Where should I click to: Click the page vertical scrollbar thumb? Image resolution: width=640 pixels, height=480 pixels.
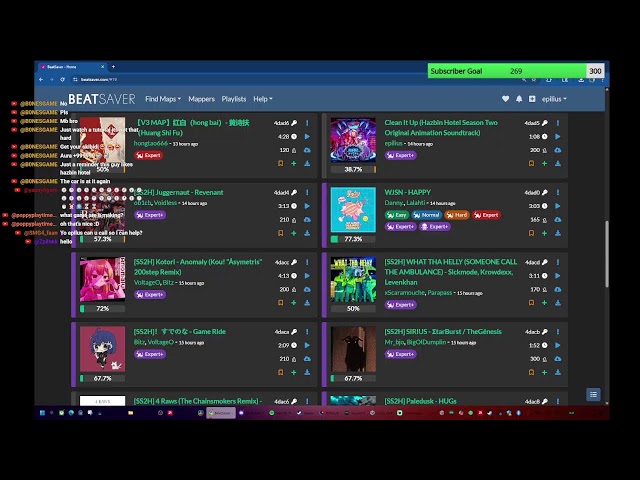point(607,254)
